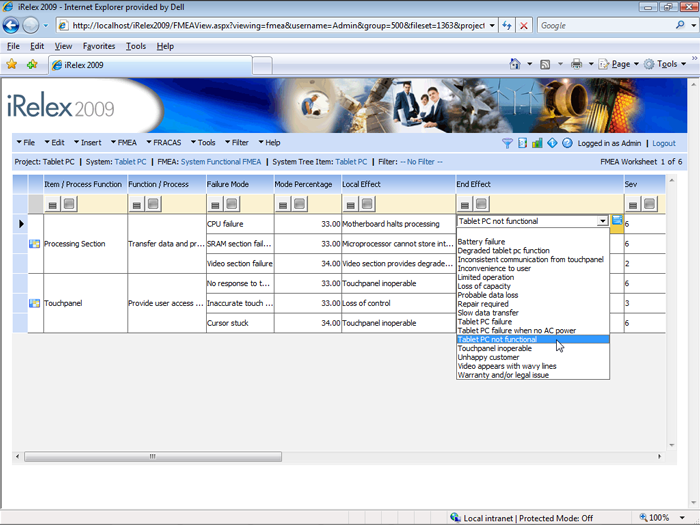Click the URL address field
The width and height of the screenshot is (700, 525).
click(x=278, y=25)
